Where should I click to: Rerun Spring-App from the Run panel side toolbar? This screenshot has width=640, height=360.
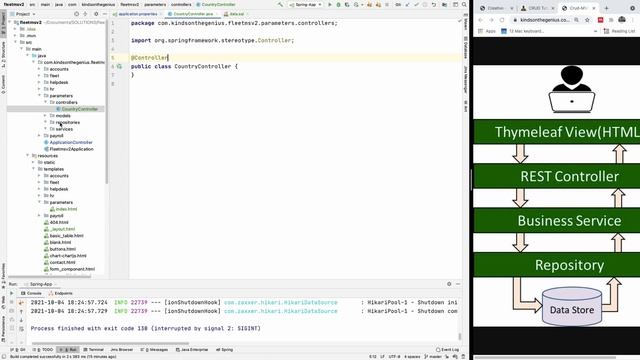pyautogui.click(x=11, y=293)
